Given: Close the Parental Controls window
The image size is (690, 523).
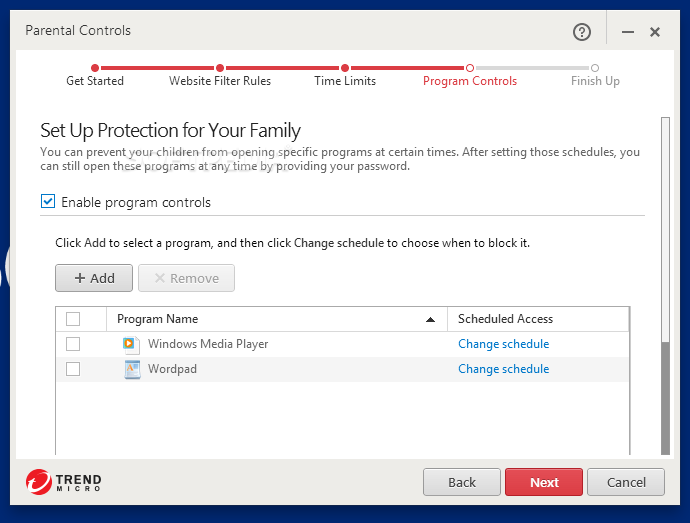Looking at the screenshot, I should click(655, 32).
